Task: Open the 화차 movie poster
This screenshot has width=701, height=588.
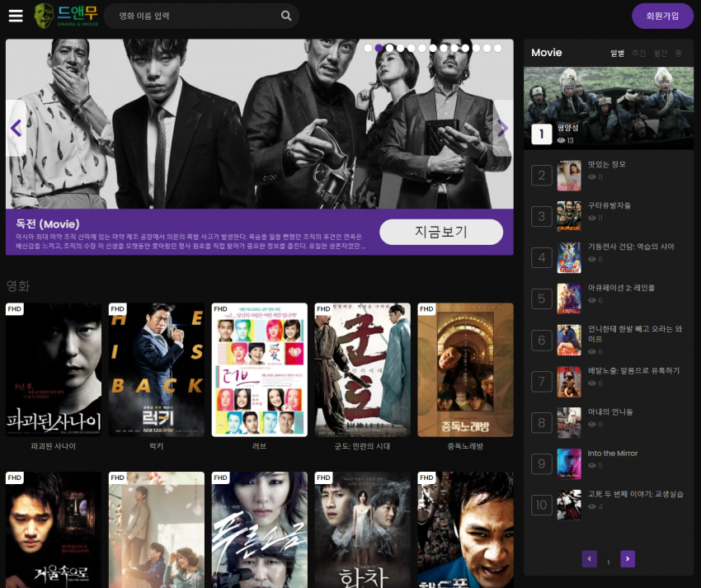Action: point(363,530)
